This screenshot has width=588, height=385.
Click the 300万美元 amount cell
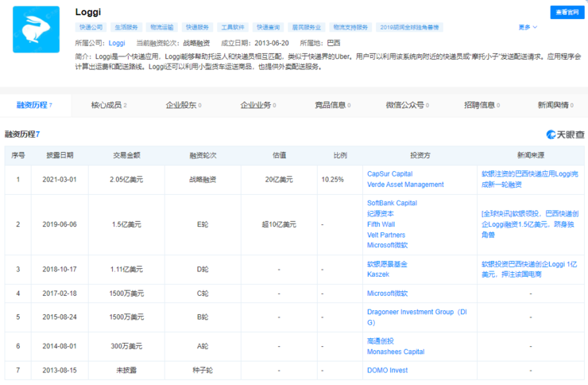[126, 346]
